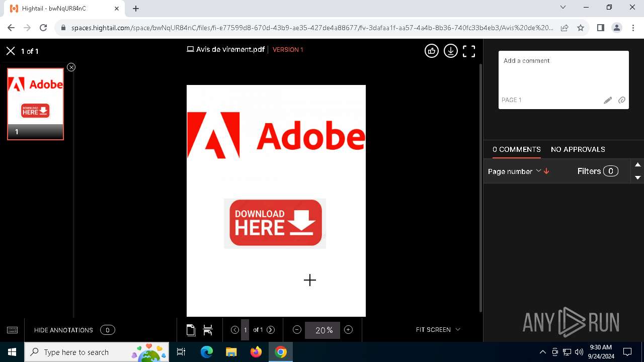
Task: Toggle sort direction red arrow
Action: pos(546,171)
